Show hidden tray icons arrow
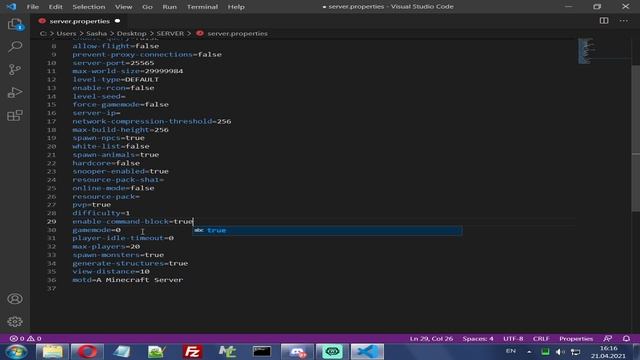This screenshot has height=360, width=640. click(529, 352)
